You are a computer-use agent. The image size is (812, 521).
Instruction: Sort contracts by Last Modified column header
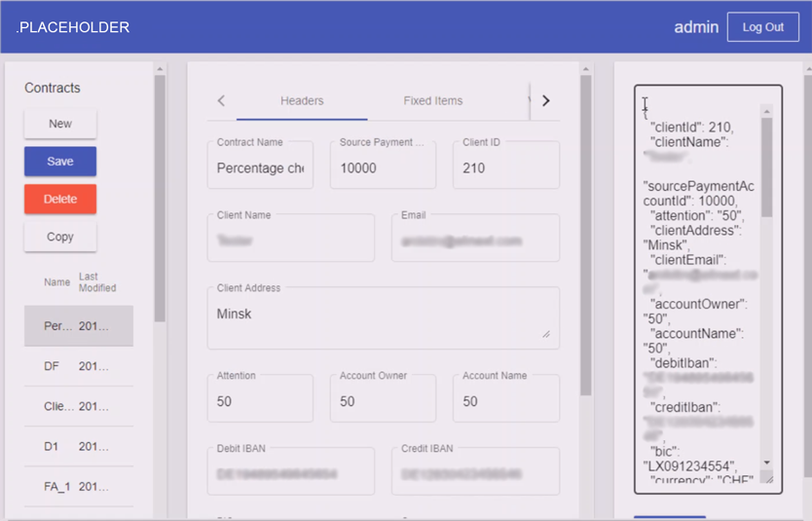point(97,282)
